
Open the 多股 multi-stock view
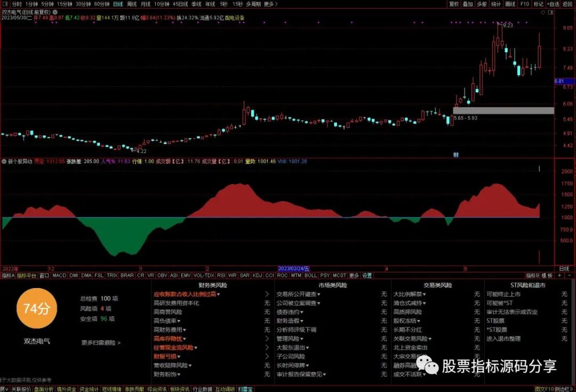(x=482, y=4)
